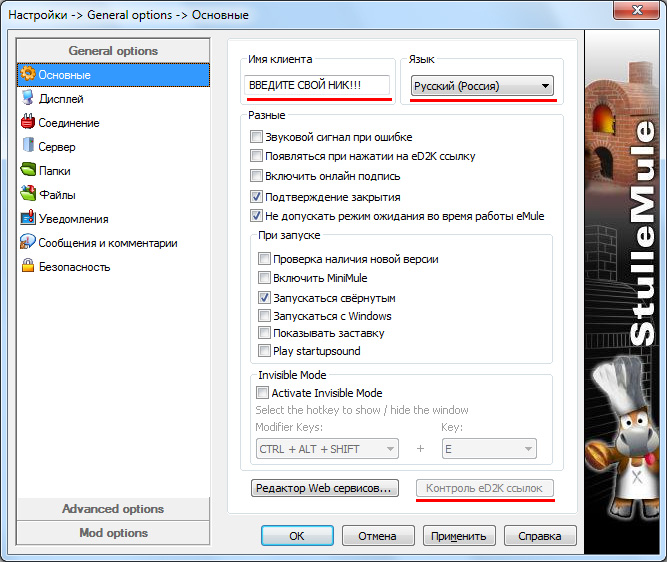Screen dimensions: 667x562
Task: Tick the Activate Invisible Mode checkbox
Action: pyautogui.click(x=263, y=393)
